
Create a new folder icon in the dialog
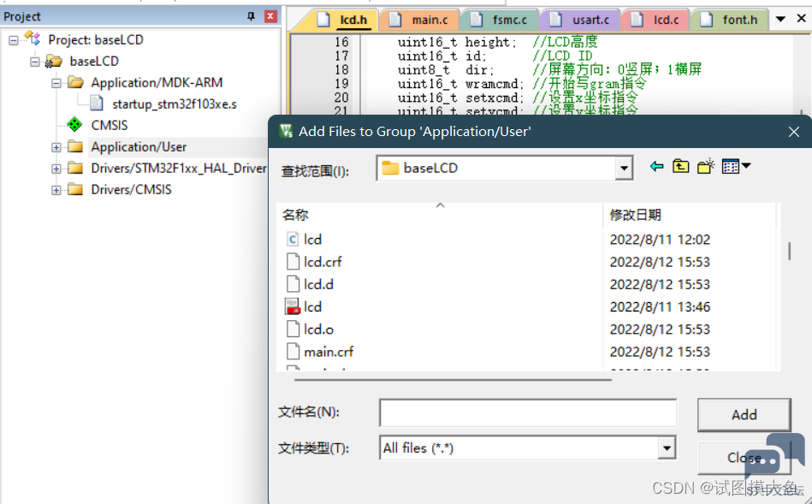[705, 166]
